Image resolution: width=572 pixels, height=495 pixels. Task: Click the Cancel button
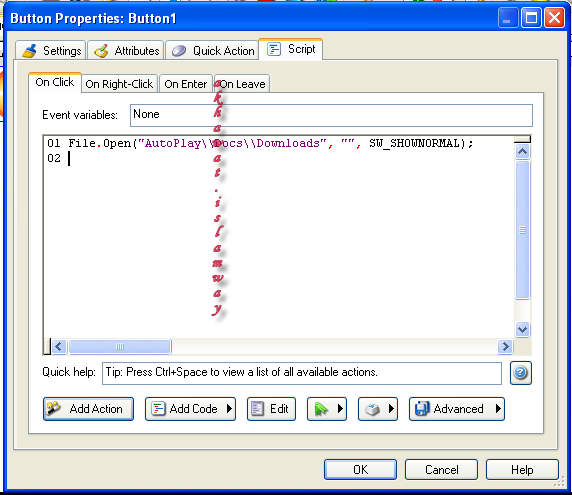[x=441, y=469]
